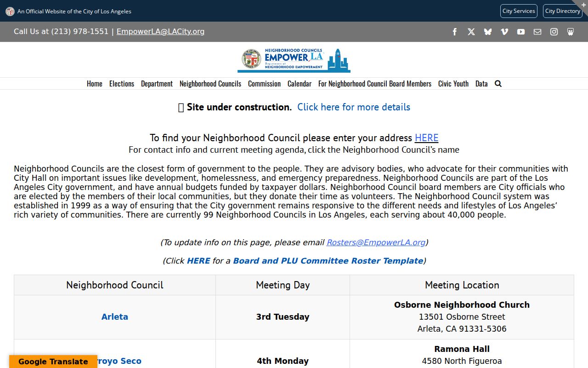The width and height of the screenshot is (588, 368).
Task: Click the 'Site under construction.' notice text
Action: click(x=239, y=107)
